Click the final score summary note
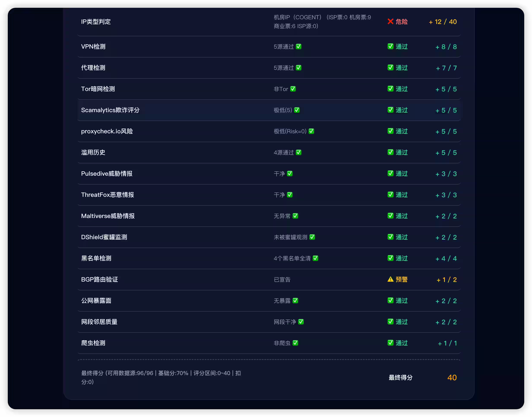 click(161, 377)
